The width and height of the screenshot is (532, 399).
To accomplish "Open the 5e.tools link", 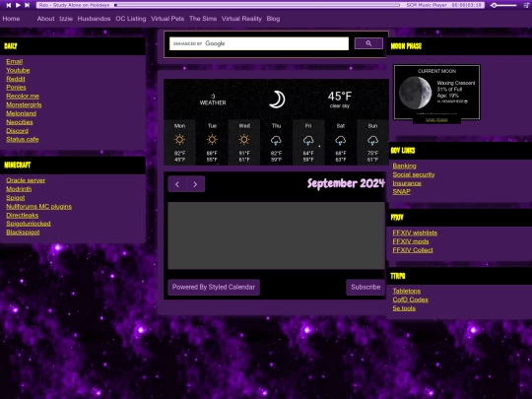I will coord(404,308).
